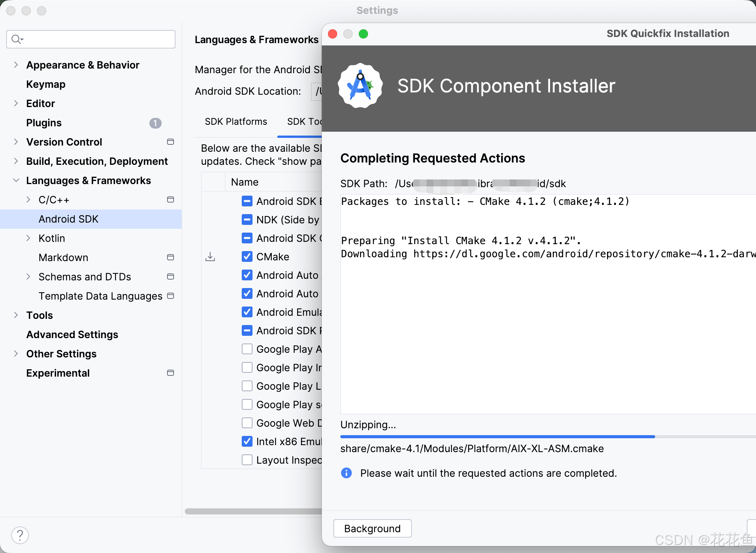The height and width of the screenshot is (553, 756).
Task: Click the info icon beside wait message
Action: click(x=346, y=473)
